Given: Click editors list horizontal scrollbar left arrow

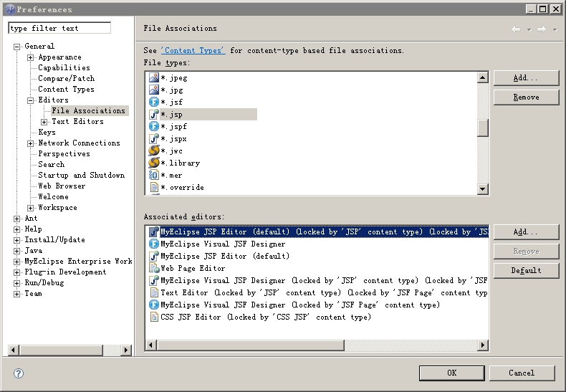Looking at the screenshot, I should tap(151, 345).
